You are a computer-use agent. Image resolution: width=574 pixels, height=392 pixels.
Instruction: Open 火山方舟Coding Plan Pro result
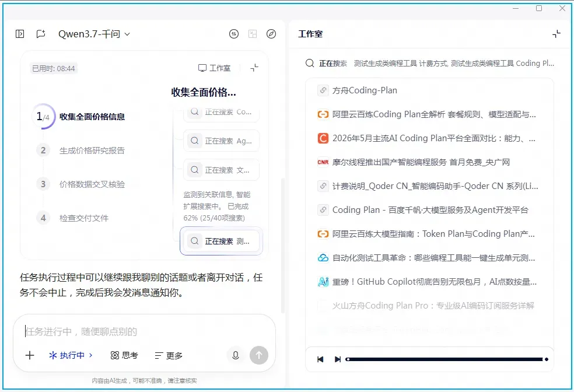pos(429,306)
